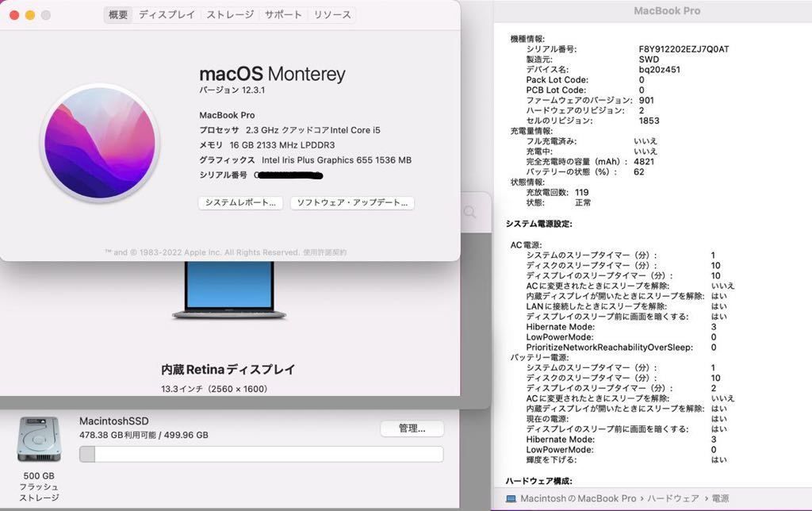Select the ストレージ tab
The image size is (812, 511).
coord(230,15)
